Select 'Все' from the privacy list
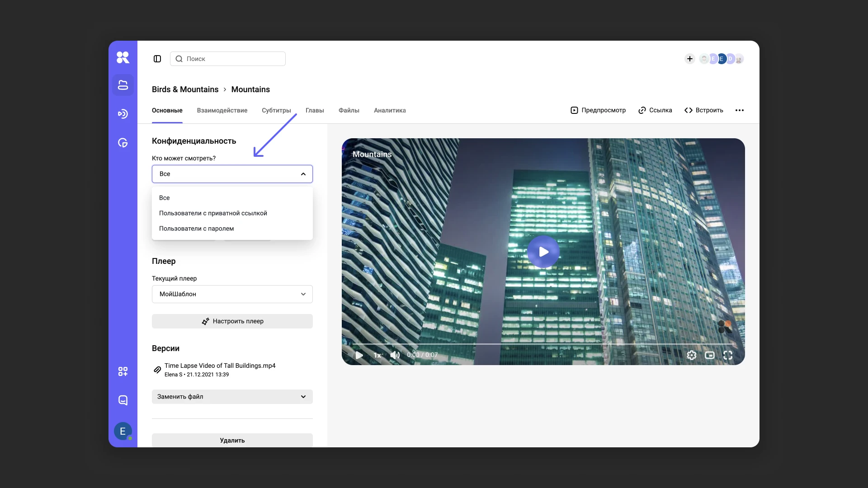Image resolution: width=868 pixels, height=488 pixels. (x=165, y=197)
